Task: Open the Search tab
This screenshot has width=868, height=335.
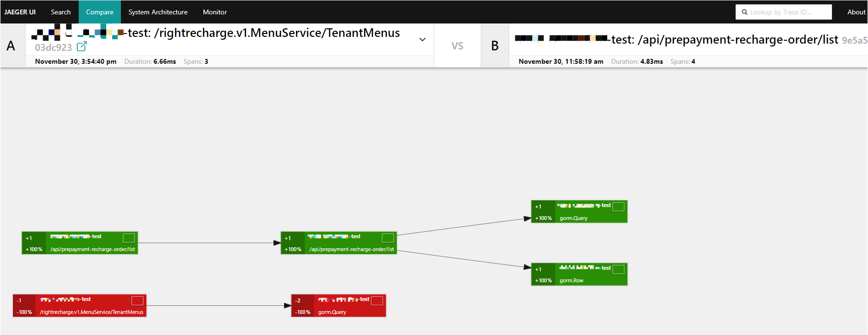Action: (61, 12)
